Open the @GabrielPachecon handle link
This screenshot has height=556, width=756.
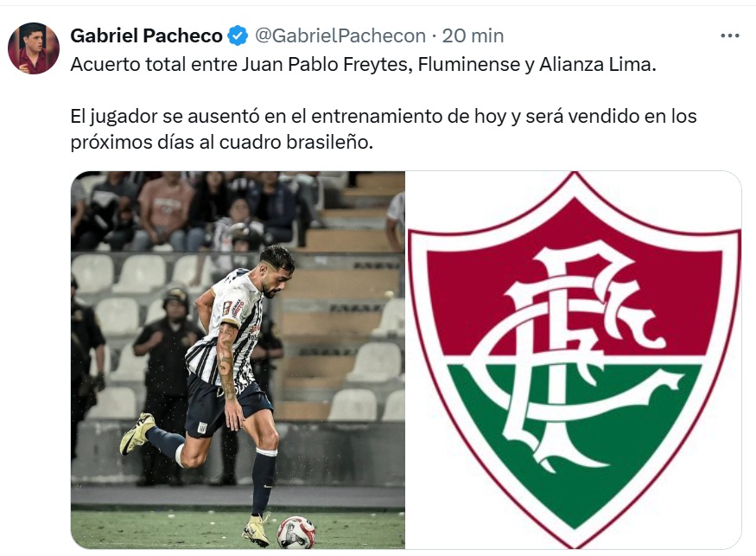(340, 35)
